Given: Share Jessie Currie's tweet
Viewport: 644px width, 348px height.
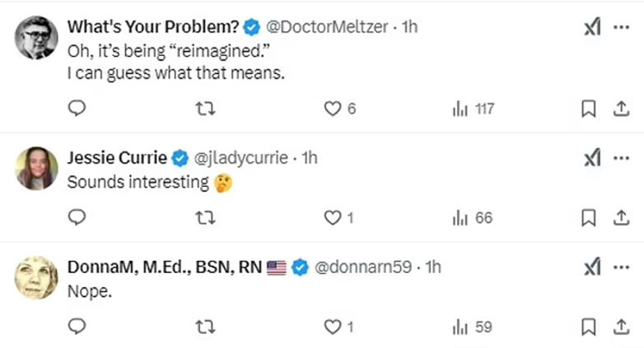Looking at the screenshot, I should [621, 218].
